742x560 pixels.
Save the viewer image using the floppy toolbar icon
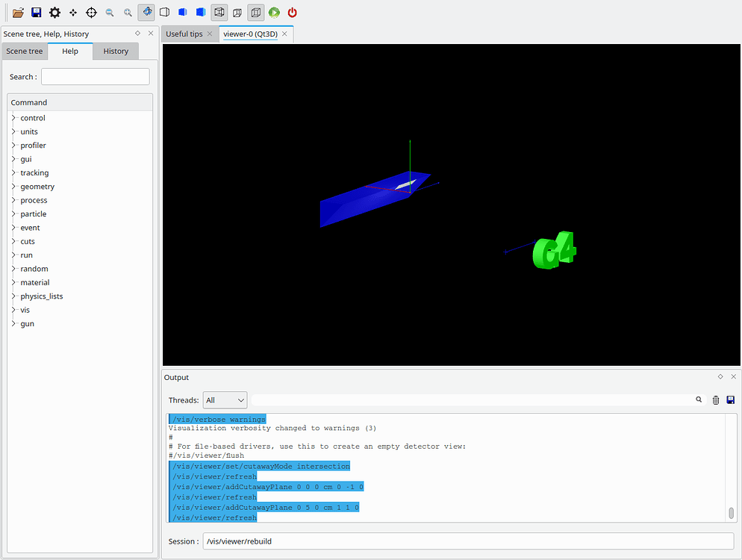pos(36,12)
